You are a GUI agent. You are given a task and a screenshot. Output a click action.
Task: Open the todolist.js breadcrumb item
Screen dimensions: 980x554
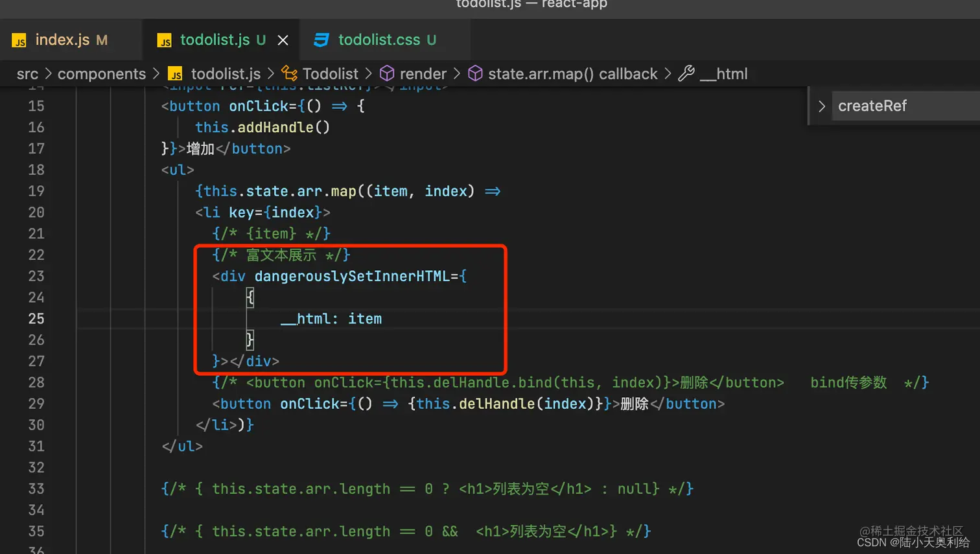(x=226, y=74)
